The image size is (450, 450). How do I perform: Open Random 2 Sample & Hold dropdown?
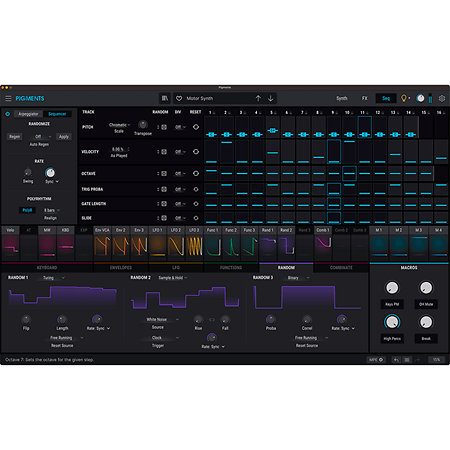[172, 278]
